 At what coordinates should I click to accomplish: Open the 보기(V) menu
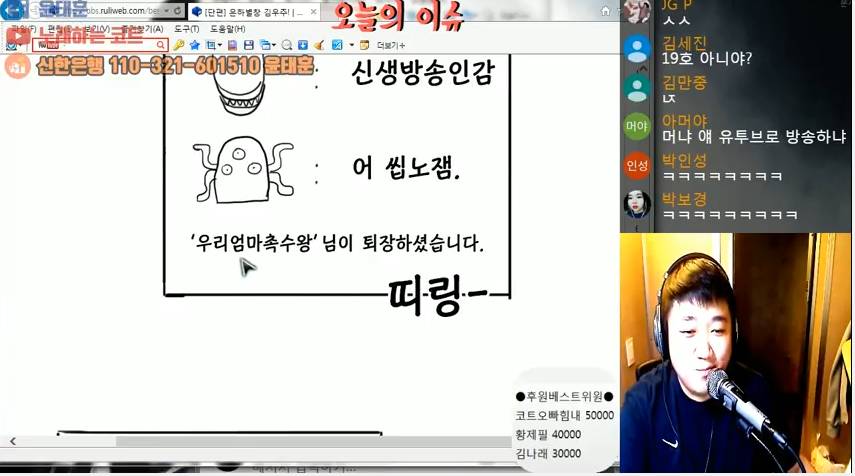97,29
